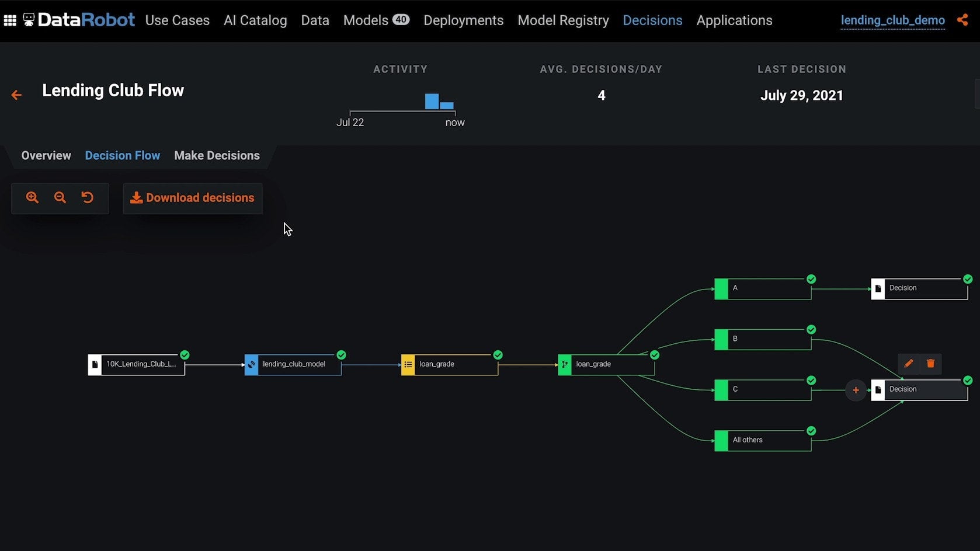Click the check badge on All others node
The image size is (980, 551).
(x=811, y=431)
